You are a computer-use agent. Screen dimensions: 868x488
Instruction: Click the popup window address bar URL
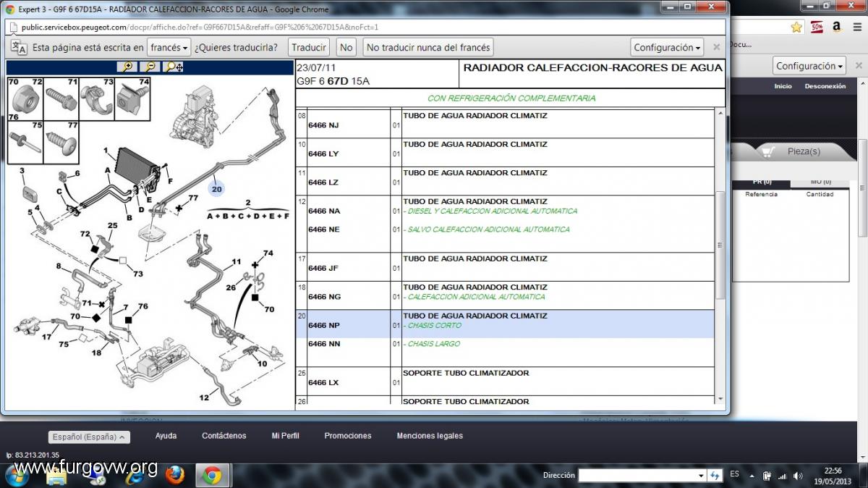click(x=200, y=27)
